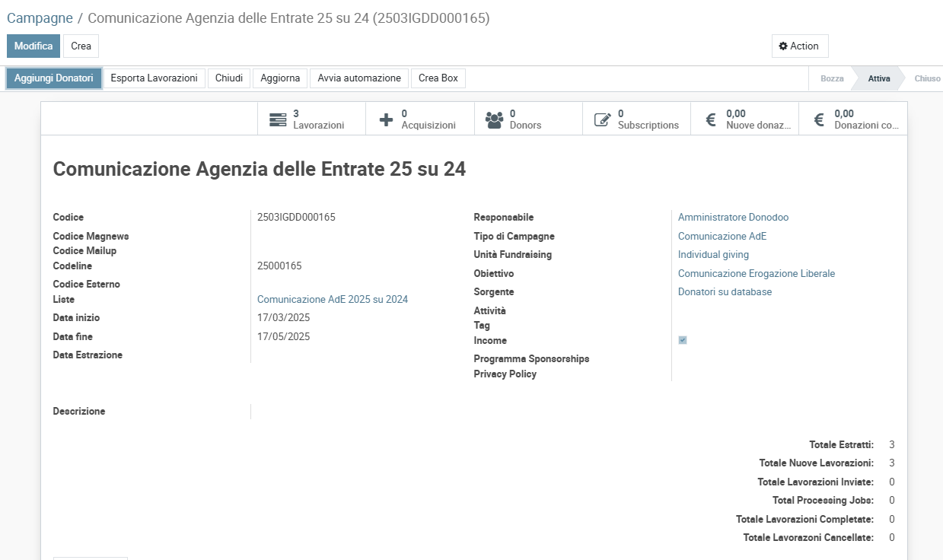Open Amministratore Donodoo responsible link
The image size is (943, 560).
733,218
